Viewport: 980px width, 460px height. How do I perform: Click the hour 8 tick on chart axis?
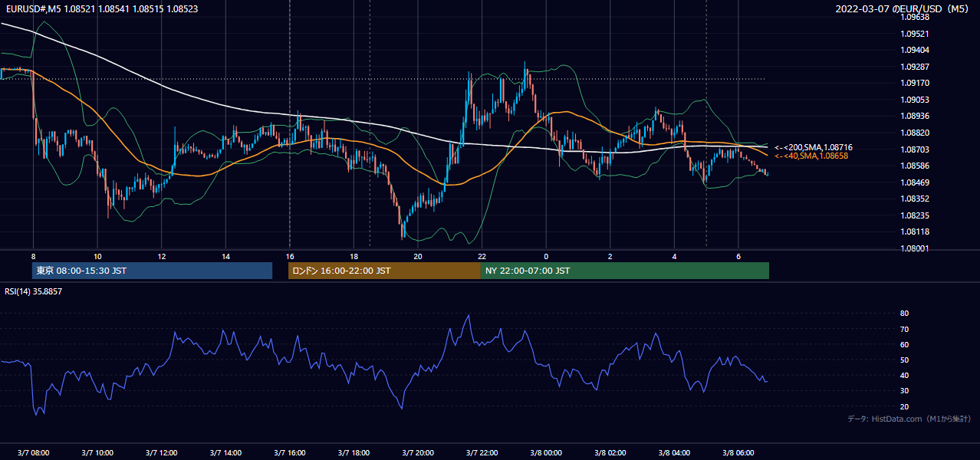coord(33,256)
